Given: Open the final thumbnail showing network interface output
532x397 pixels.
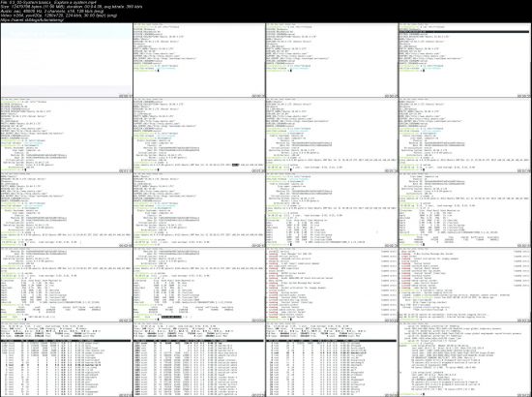Looking at the screenshot, I should point(465,359).
